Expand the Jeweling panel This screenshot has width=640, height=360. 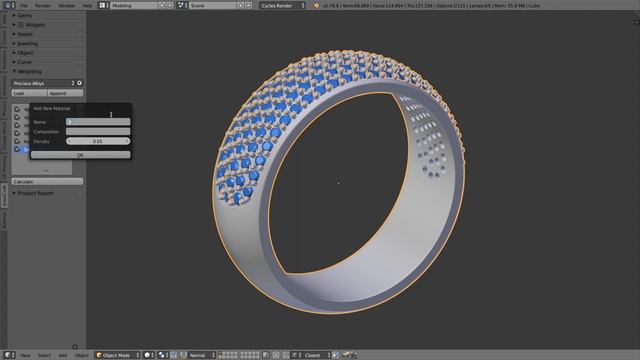[x=14, y=43]
